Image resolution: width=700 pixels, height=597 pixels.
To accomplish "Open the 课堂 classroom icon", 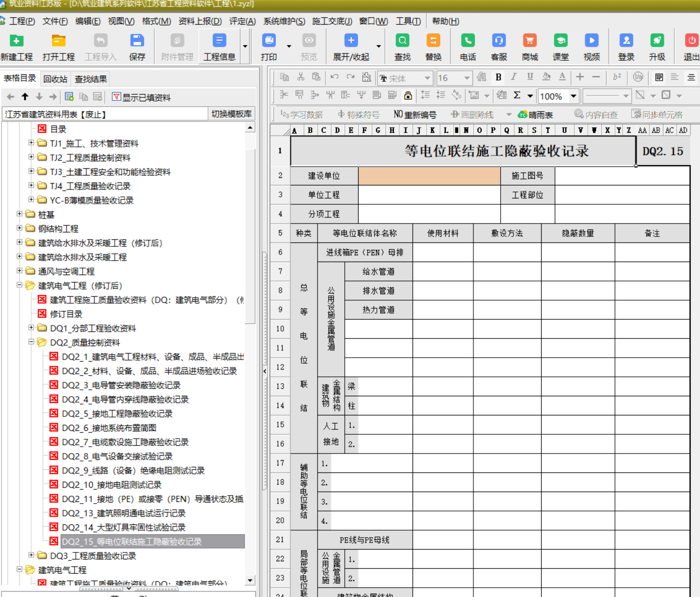I will tap(560, 47).
